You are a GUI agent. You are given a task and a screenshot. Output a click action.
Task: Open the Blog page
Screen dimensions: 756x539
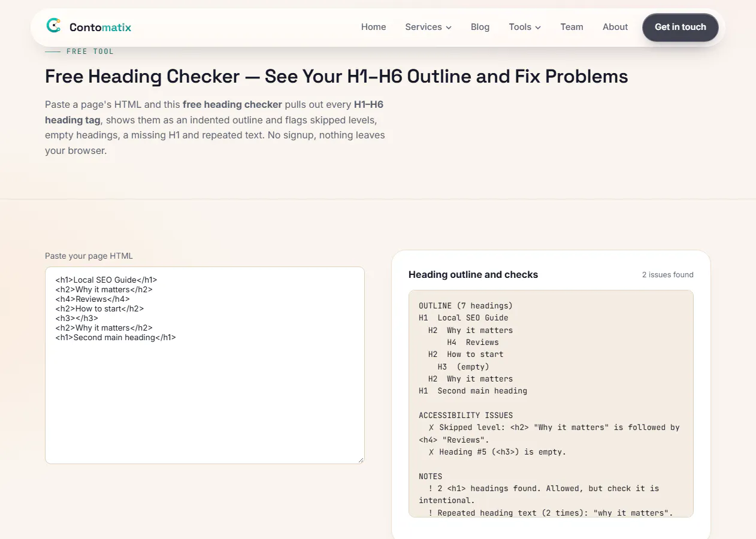(x=480, y=27)
